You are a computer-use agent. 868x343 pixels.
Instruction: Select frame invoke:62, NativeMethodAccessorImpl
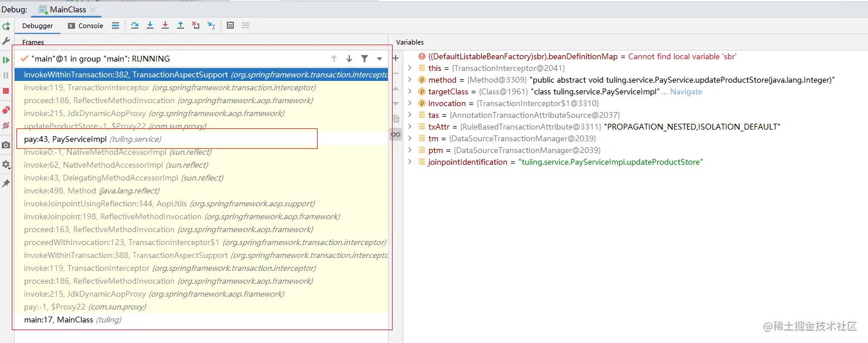coord(201,165)
